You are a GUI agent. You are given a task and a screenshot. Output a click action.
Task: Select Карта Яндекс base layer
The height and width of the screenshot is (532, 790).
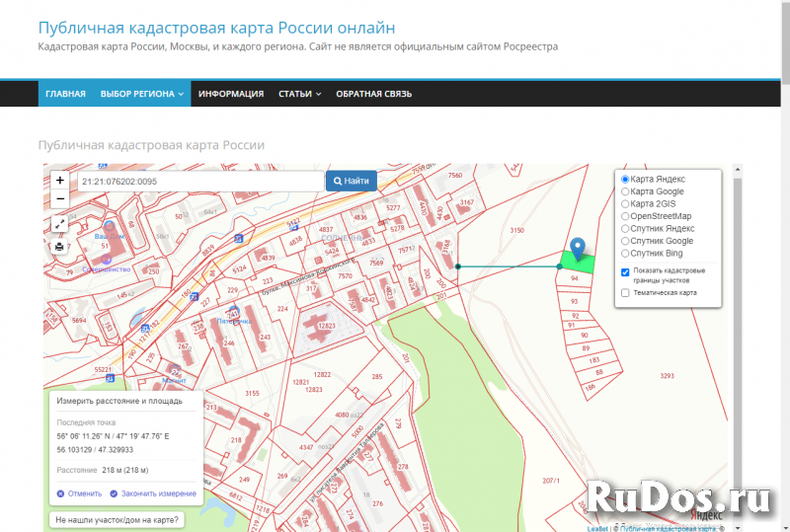[x=625, y=180]
